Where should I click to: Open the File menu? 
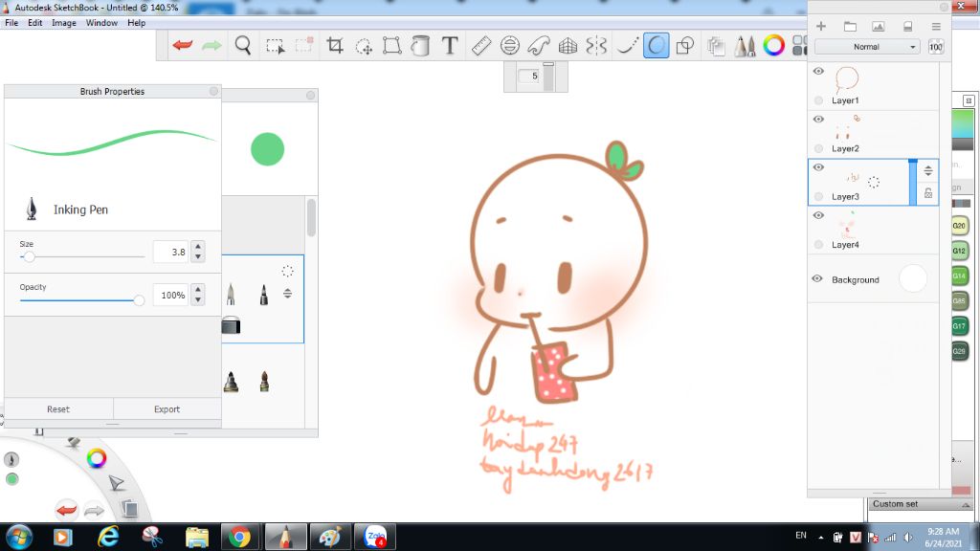pyautogui.click(x=11, y=23)
